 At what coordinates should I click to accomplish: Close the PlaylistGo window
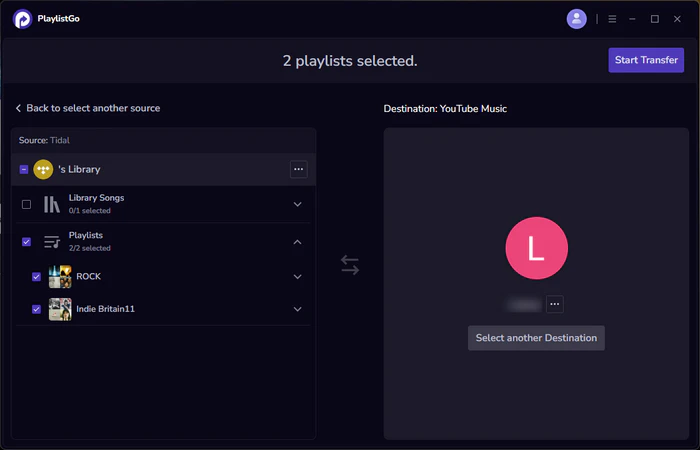(677, 19)
